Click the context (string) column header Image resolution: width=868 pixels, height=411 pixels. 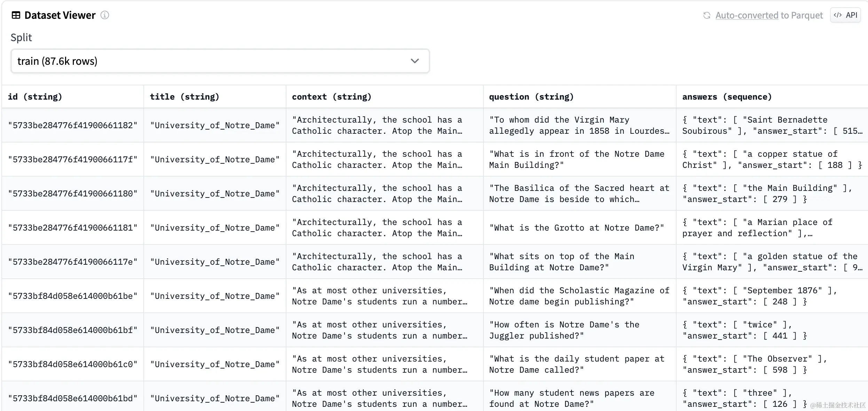(x=331, y=97)
